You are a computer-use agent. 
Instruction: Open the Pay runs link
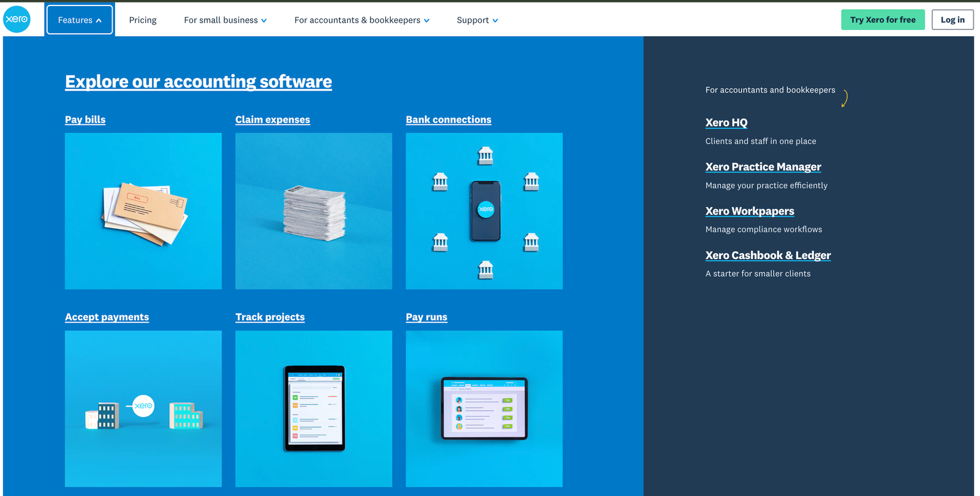coord(426,317)
